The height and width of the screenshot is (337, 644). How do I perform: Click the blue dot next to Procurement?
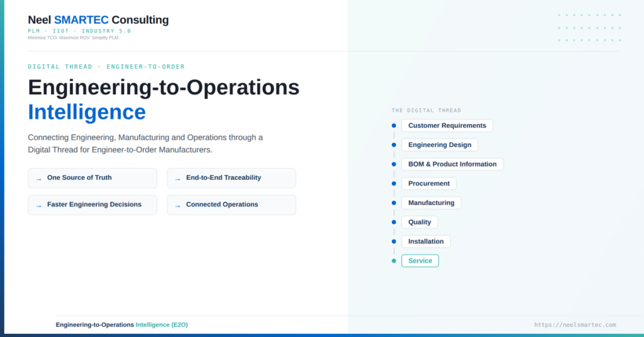coord(394,184)
